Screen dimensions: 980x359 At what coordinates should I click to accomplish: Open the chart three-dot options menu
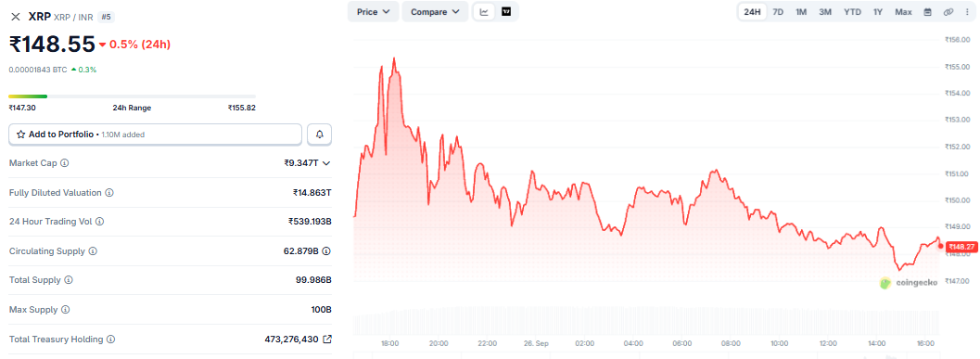point(968,12)
